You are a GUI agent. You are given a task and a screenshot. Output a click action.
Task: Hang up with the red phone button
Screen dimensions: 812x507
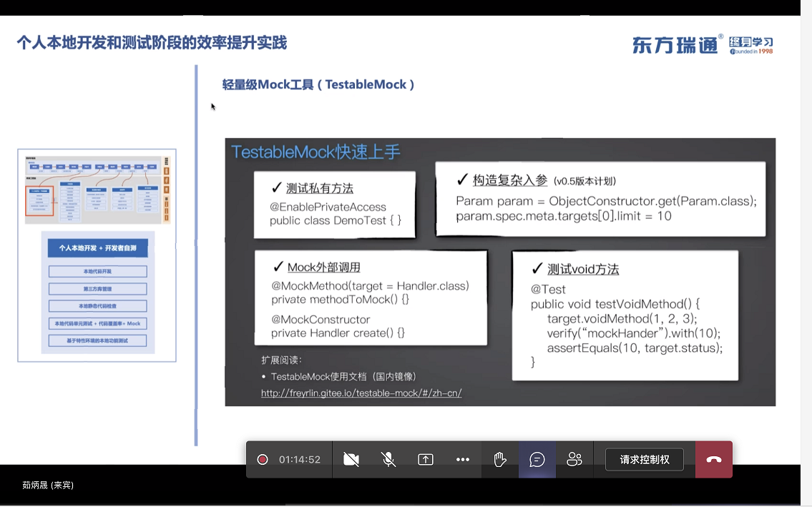pos(713,459)
